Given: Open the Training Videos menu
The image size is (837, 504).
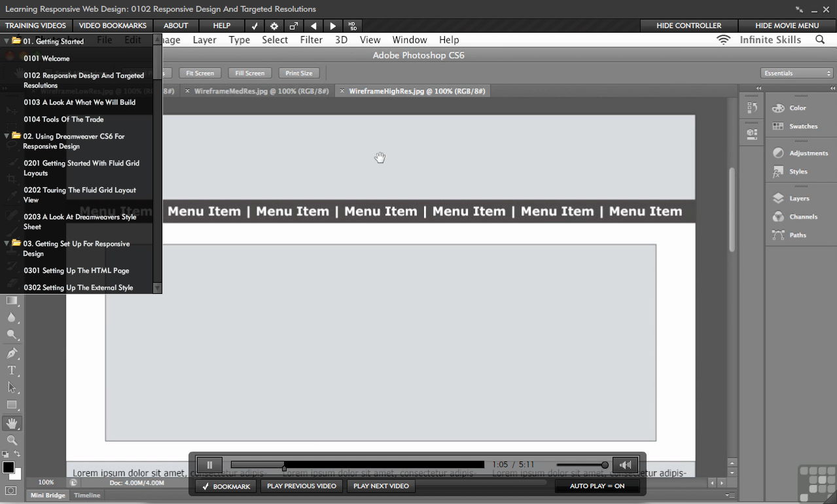Looking at the screenshot, I should [x=35, y=26].
